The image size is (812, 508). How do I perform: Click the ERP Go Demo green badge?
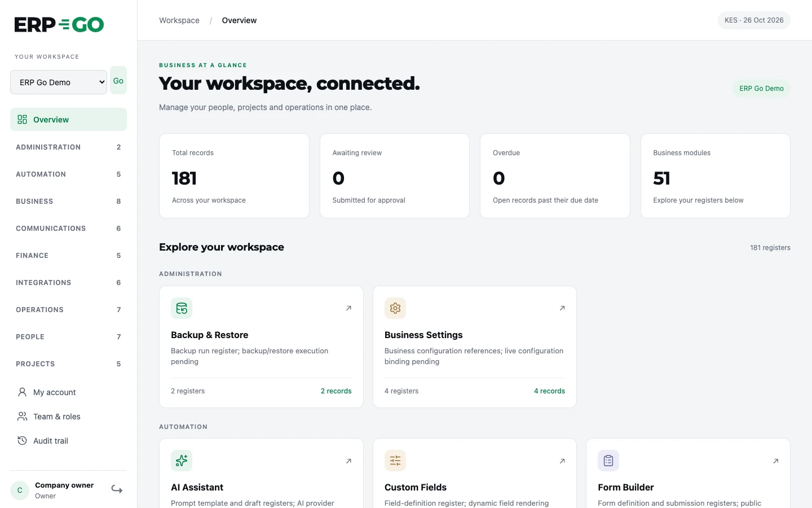[x=761, y=89]
